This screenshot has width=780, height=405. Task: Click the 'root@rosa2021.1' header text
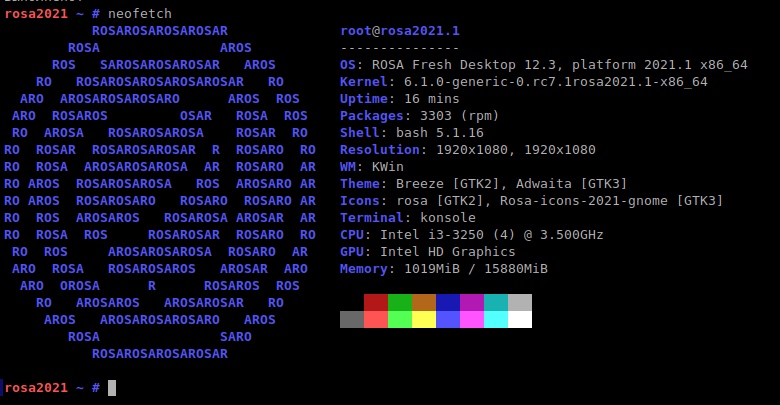pyautogui.click(x=400, y=31)
